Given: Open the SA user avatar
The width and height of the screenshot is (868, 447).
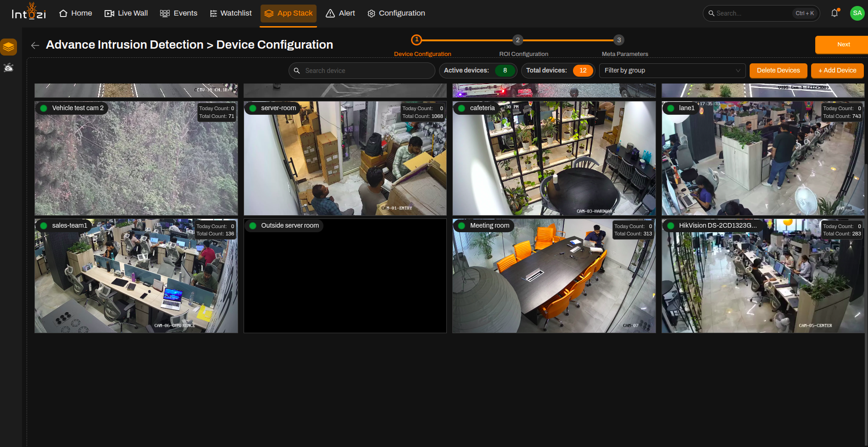Looking at the screenshot, I should 857,13.
